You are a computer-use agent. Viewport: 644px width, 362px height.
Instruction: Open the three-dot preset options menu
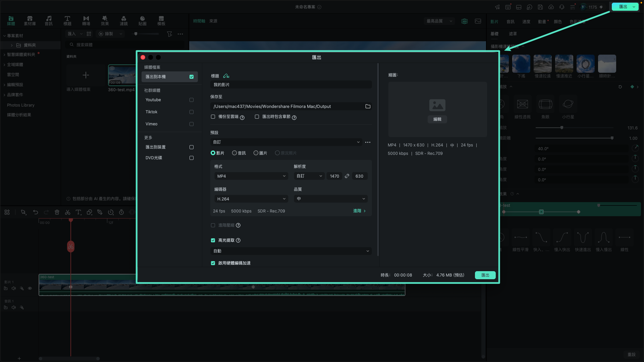(368, 142)
